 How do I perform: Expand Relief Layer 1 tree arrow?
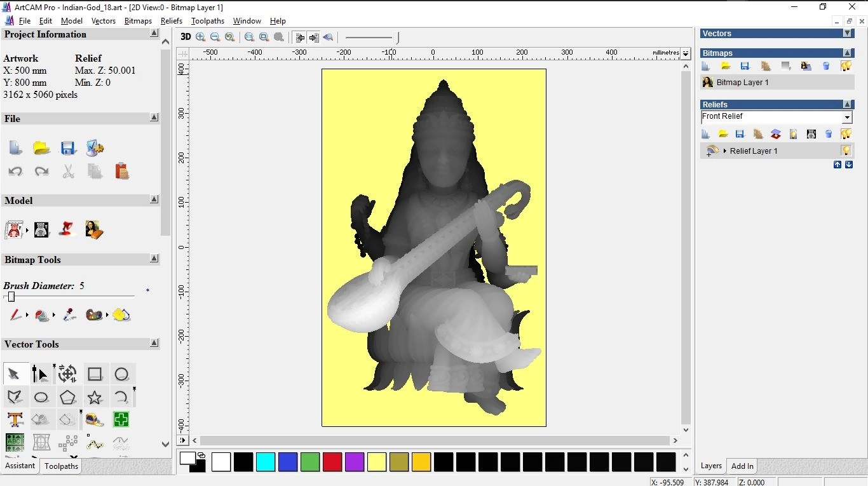point(725,151)
